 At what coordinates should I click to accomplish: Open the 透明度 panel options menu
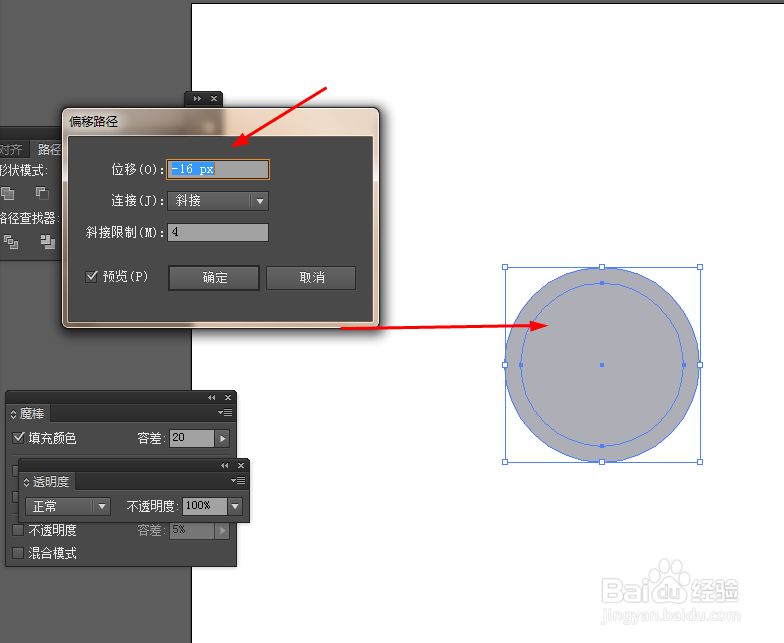(x=238, y=480)
